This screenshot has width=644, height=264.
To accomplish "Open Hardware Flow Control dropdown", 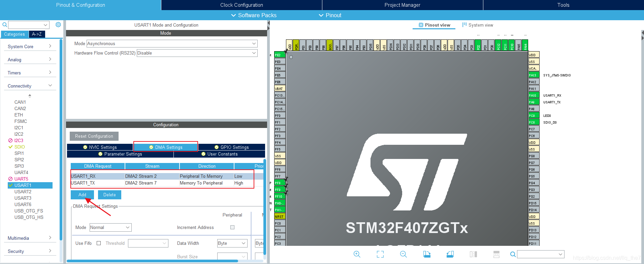I will 197,53.
